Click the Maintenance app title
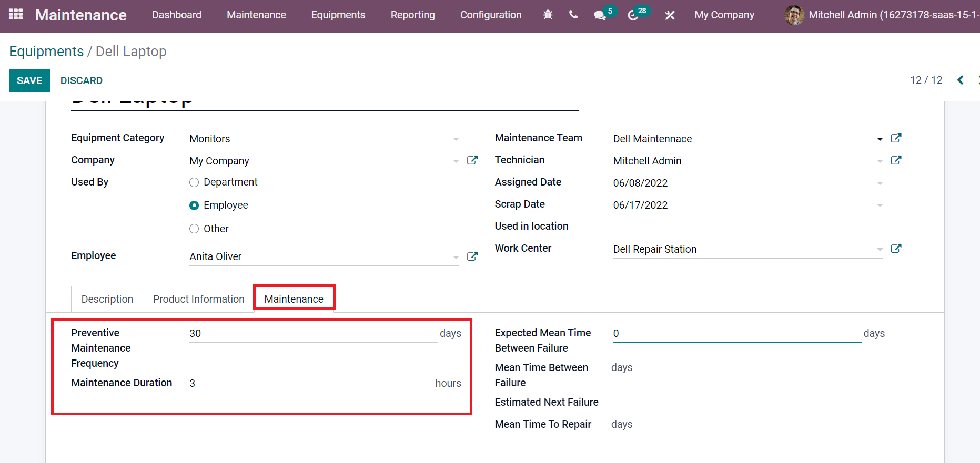 point(81,15)
